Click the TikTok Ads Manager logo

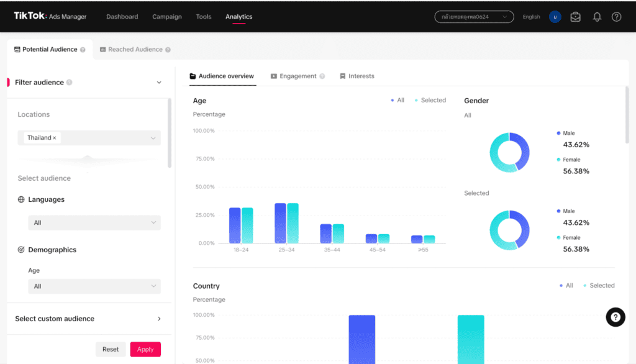point(50,16)
